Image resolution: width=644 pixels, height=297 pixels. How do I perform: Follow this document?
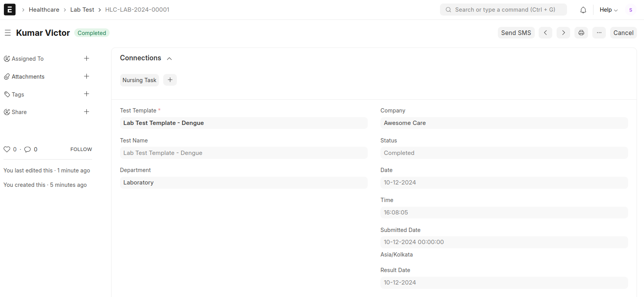81,149
